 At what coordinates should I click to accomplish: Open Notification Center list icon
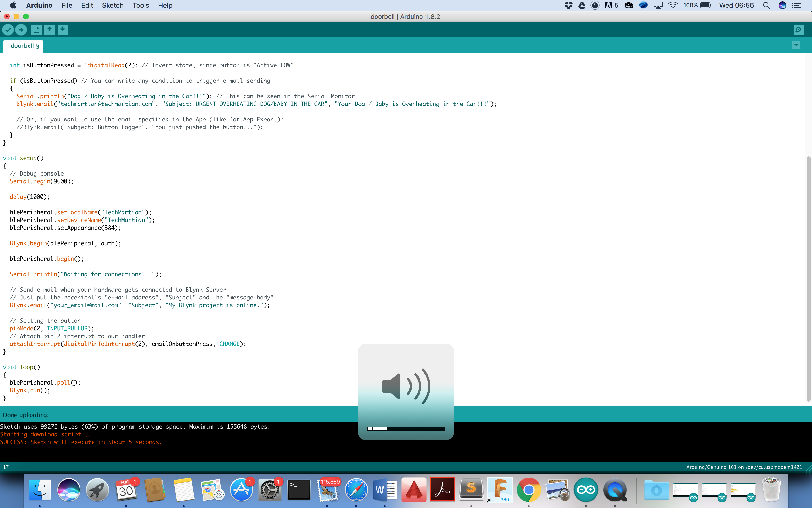[x=796, y=5]
